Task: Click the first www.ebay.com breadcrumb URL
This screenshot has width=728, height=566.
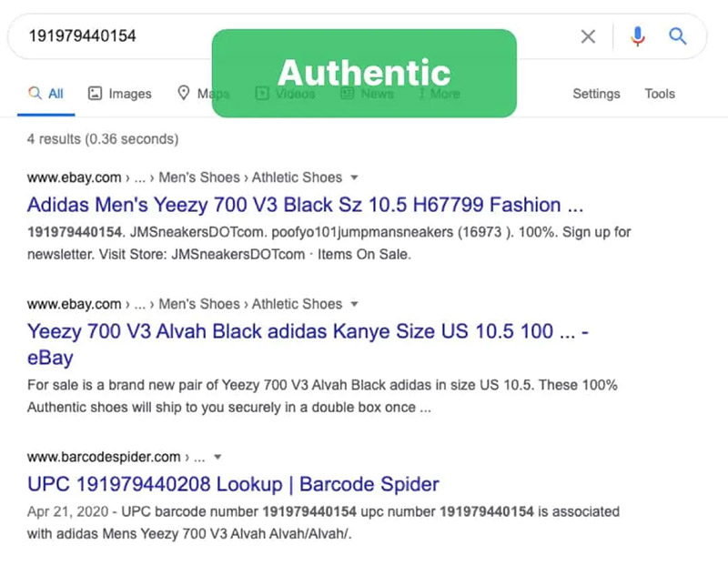Action: coord(75,177)
